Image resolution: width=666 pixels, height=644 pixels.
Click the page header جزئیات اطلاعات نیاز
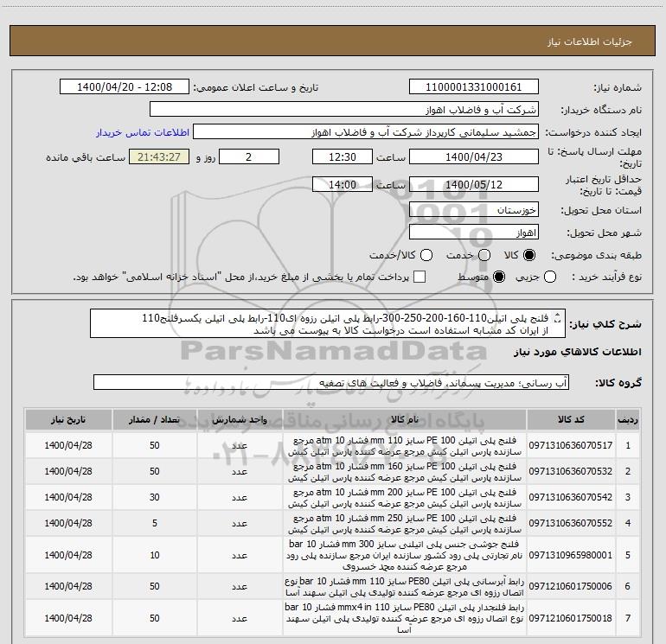tap(590, 41)
